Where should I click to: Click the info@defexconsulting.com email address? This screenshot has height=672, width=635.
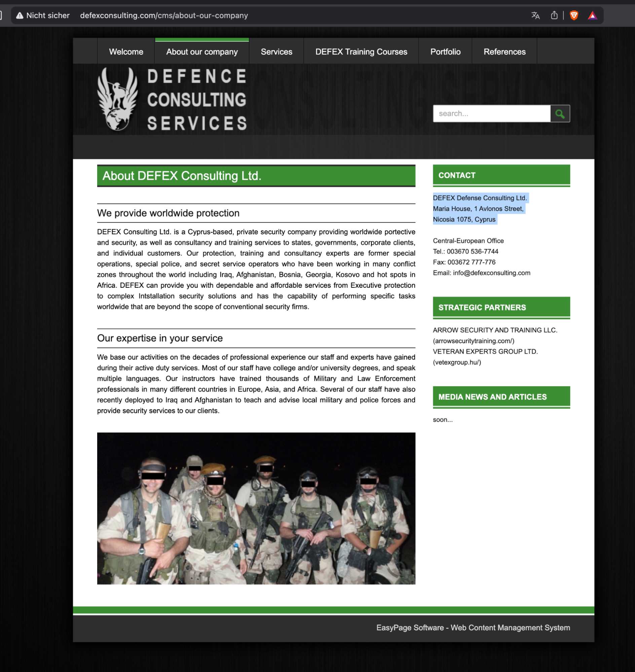[x=491, y=273]
